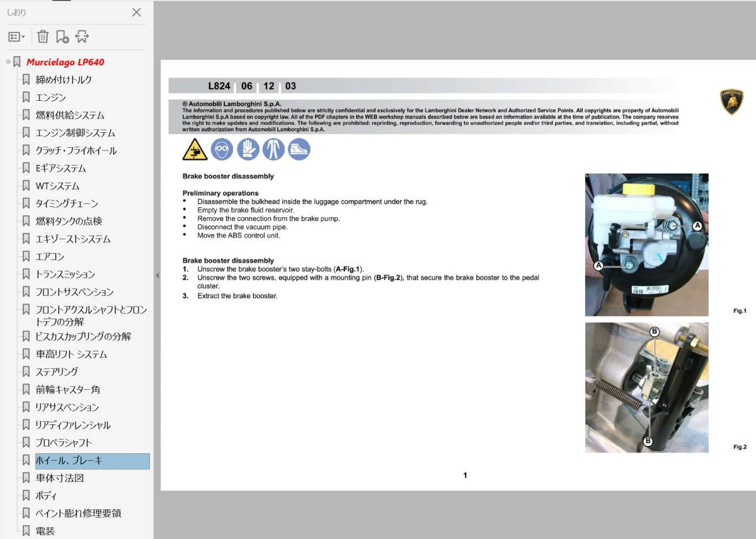Screen dimensions: 756x539
Task: Click 'Disconnect the vacuum pipe.' line
Action: (x=242, y=227)
